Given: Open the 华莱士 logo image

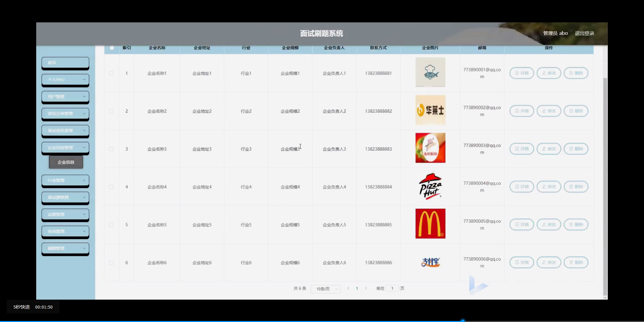Looking at the screenshot, I should [430, 110].
